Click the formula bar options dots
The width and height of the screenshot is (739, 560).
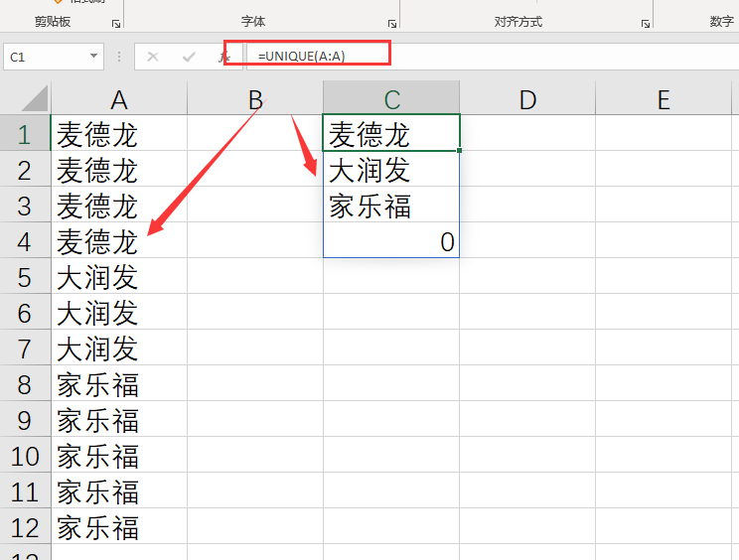[119, 57]
